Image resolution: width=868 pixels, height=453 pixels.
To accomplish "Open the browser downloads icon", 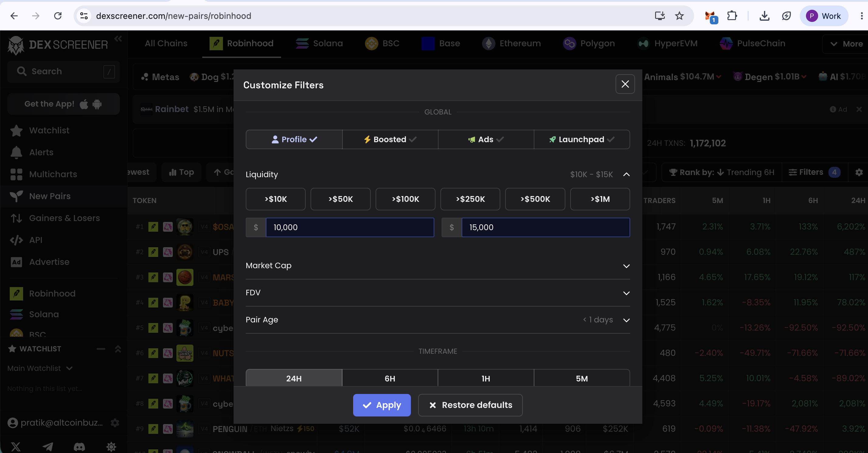I will tap(764, 16).
